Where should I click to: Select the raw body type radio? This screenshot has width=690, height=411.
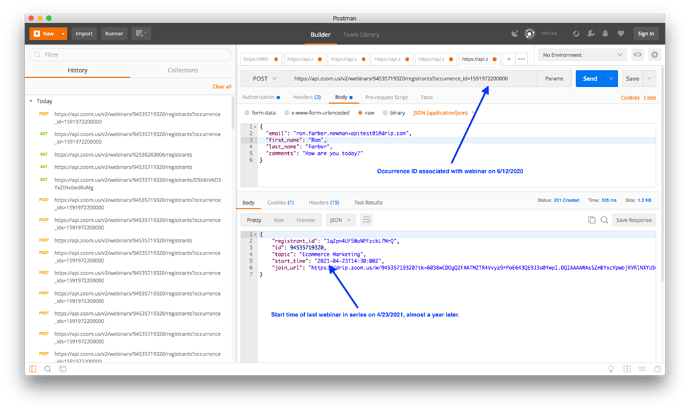point(360,113)
